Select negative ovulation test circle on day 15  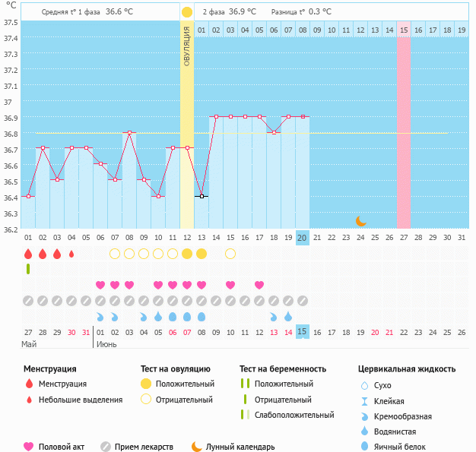coord(230,254)
